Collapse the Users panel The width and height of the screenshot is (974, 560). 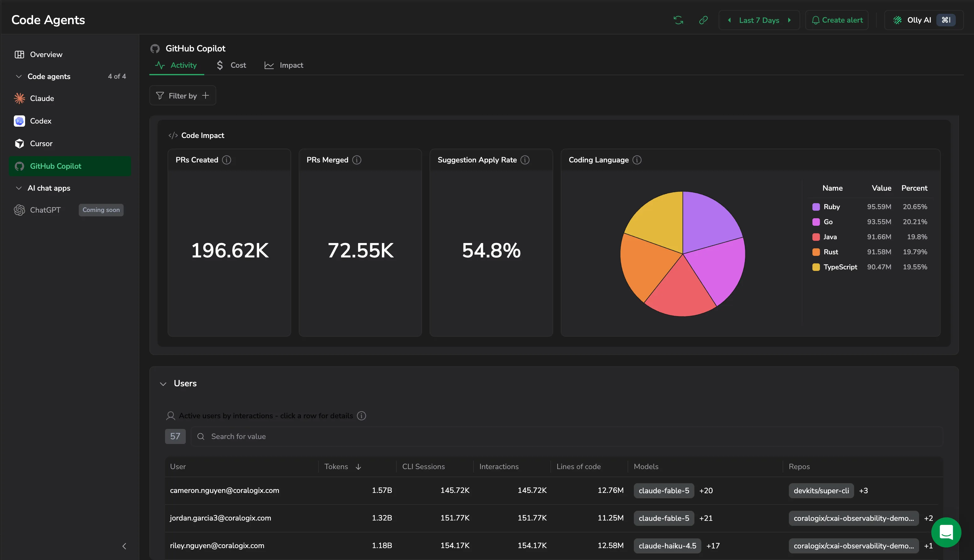(x=163, y=384)
